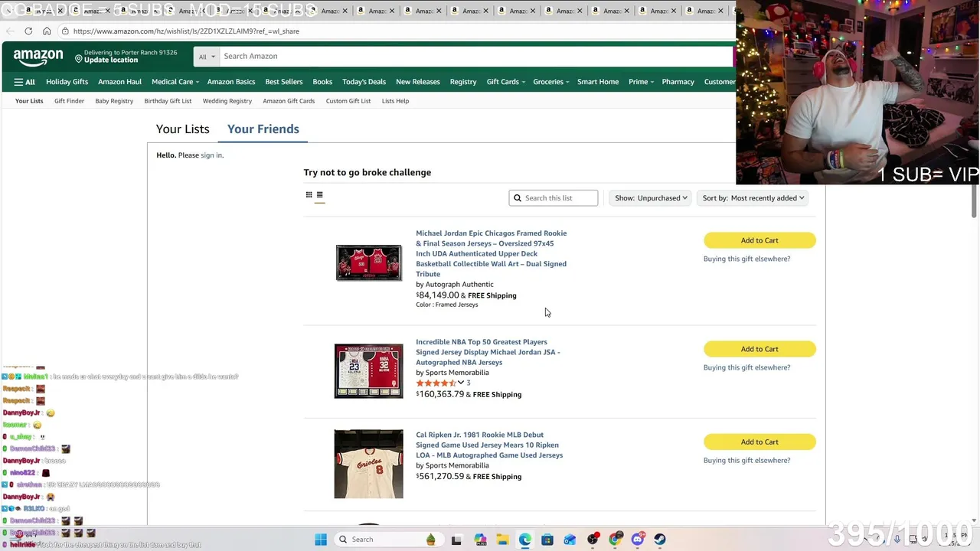
Task: Open Discord from the taskbar
Action: coord(638,540)
